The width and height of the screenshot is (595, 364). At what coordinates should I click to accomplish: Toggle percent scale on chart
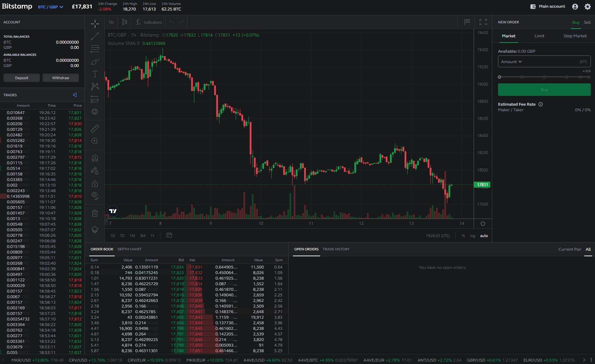[464, 236]
